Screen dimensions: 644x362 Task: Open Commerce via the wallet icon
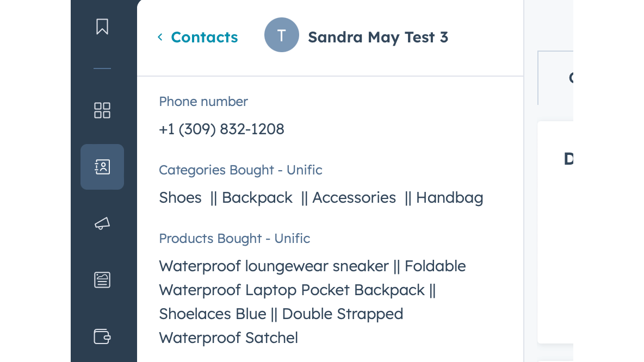(102, 336)
